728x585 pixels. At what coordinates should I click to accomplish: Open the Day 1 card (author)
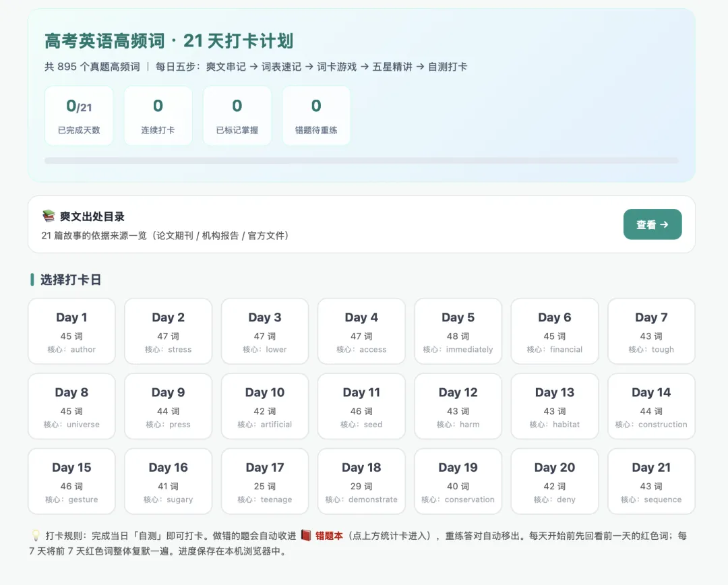coord(71,331)
